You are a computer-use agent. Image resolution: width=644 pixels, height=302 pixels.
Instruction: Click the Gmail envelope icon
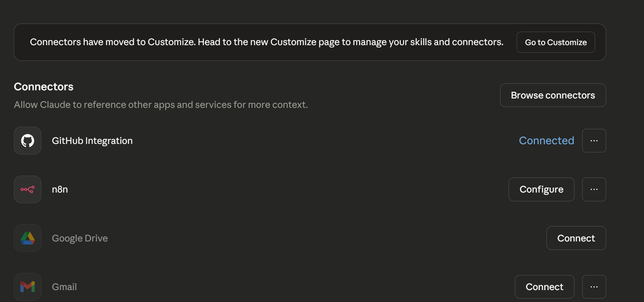pyautogui.click(x=28, y=287)
